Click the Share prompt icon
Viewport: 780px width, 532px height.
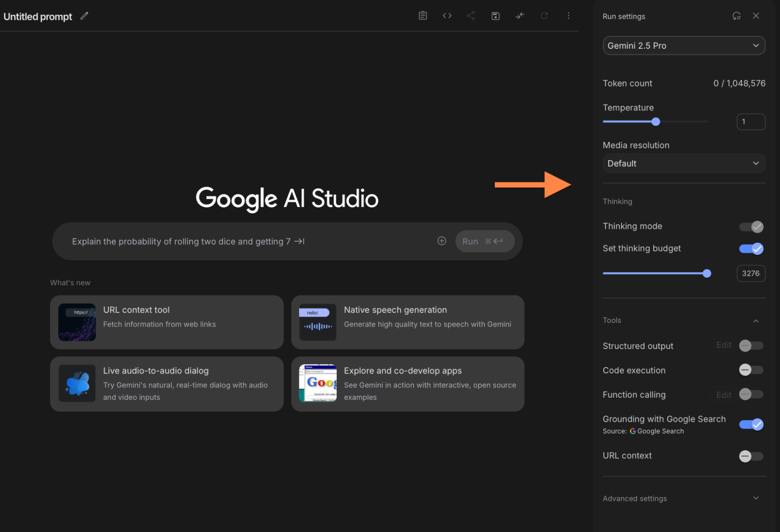tap(471, 16)
